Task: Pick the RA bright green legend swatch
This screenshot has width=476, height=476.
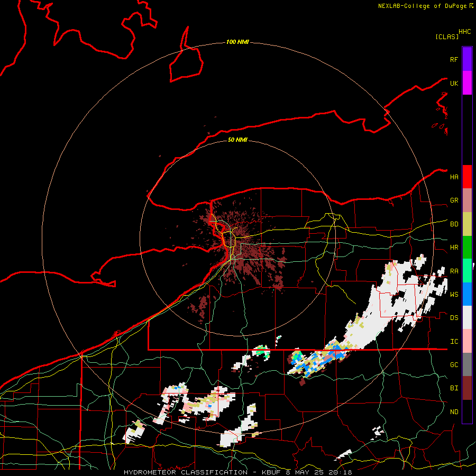Action: tap(467, 271)
